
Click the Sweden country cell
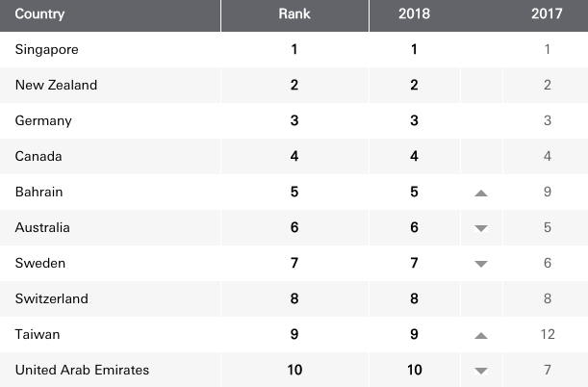(40, 263)
